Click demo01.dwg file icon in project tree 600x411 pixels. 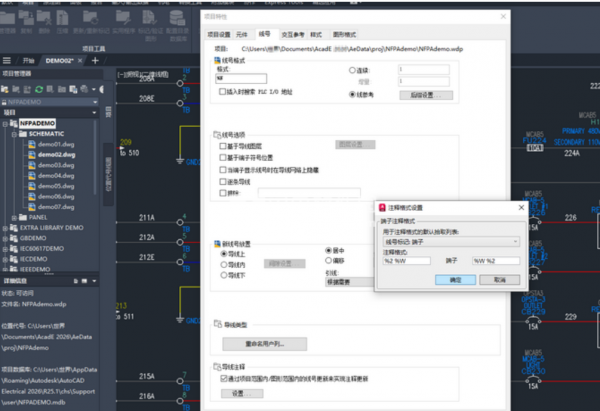pos(32,144)
